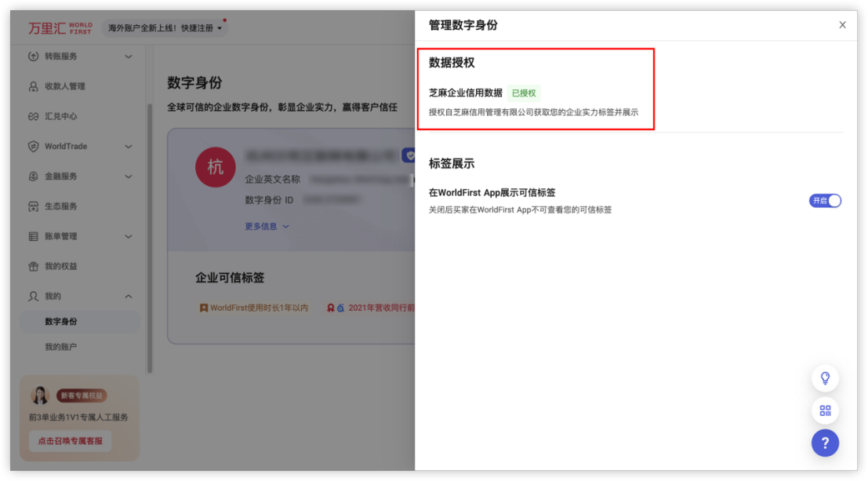Click the WorldTrade shield icon
868x481 pixels.
pos(33,146)
